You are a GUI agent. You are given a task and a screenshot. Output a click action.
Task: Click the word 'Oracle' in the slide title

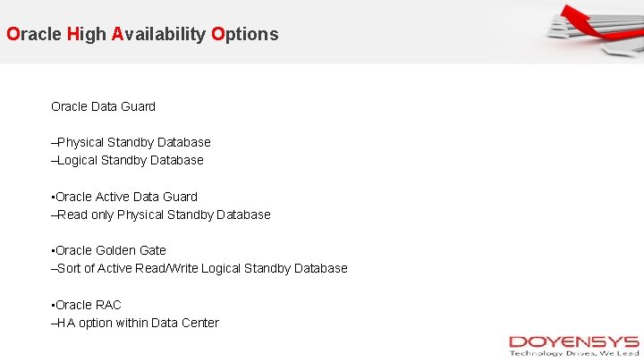tap(33, 35)
